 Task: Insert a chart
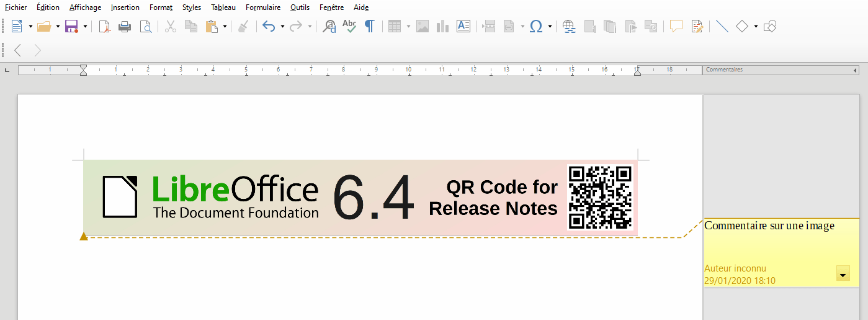click(x=442, y=26)
